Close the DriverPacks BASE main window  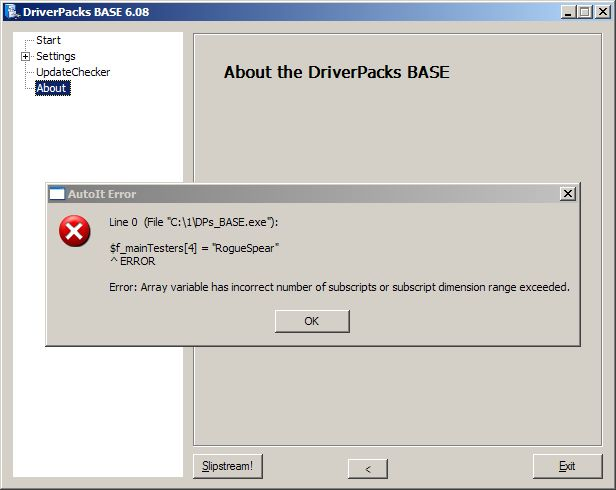click(601, 12)
